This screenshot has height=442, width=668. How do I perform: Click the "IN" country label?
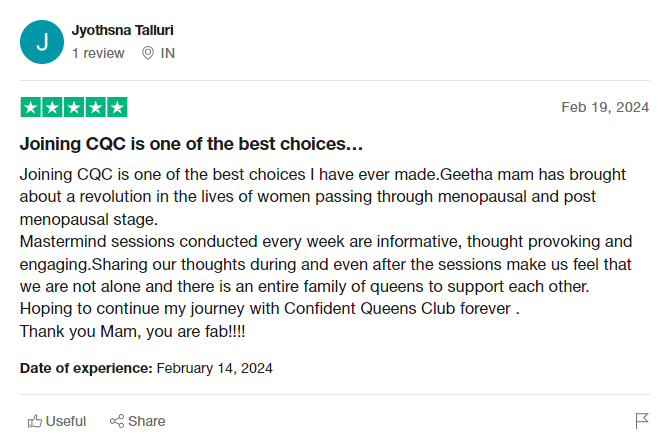[168, 53]
